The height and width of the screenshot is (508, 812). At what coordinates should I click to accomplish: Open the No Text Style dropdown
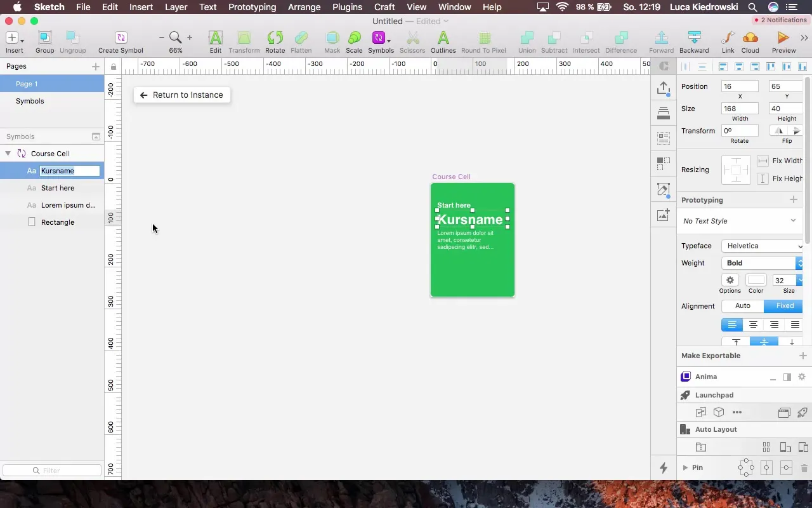(x=740, y=221)
